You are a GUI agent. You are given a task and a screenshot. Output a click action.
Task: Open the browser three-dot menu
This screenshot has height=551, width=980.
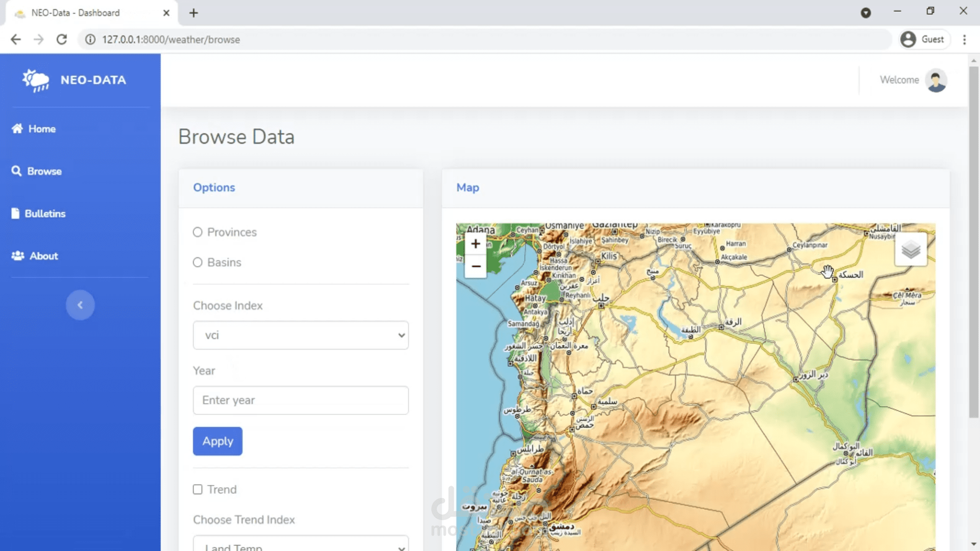point(964,39)
